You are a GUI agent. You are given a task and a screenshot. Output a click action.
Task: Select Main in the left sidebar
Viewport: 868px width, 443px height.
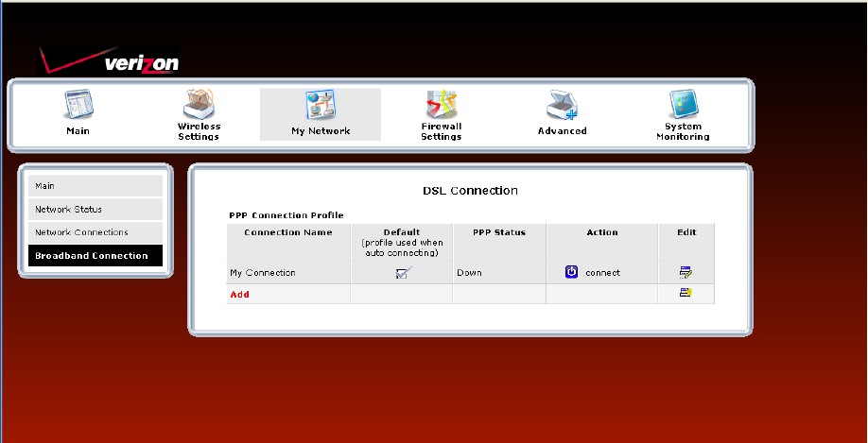[x=95, y=186]
